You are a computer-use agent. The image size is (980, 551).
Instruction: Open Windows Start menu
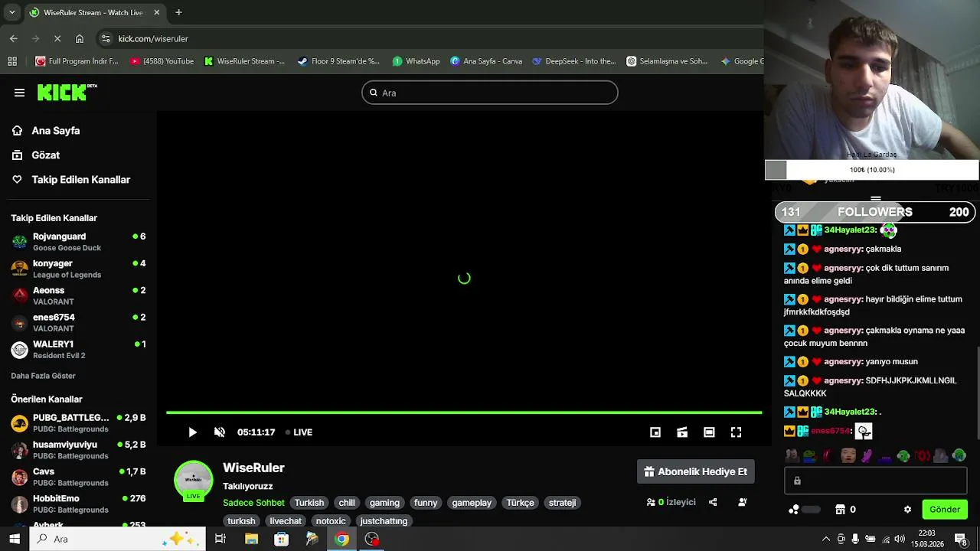[x=15, y=539]
